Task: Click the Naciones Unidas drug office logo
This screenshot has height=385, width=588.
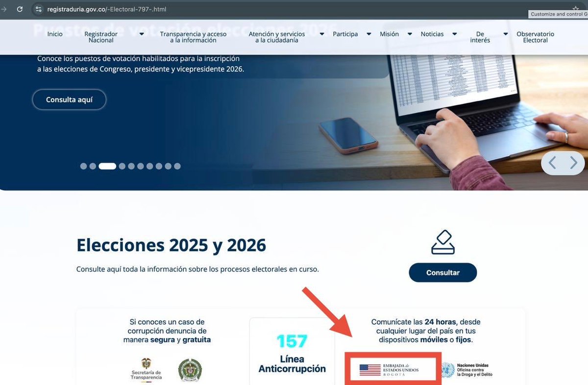Action: coord(467,370)
